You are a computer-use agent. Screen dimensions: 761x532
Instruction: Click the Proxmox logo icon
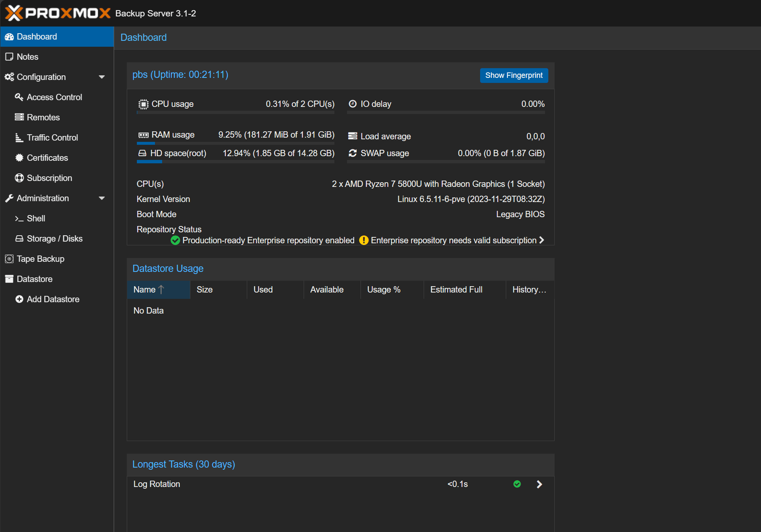coord(14,13)
